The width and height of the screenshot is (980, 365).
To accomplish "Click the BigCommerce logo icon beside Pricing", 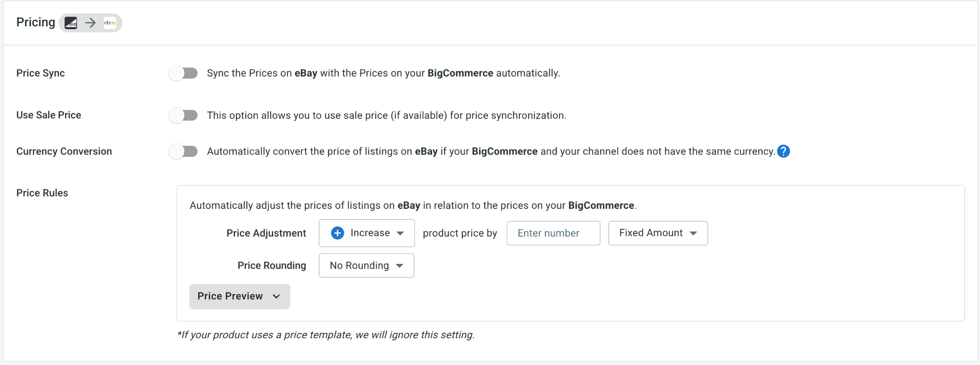I will 71,23.
